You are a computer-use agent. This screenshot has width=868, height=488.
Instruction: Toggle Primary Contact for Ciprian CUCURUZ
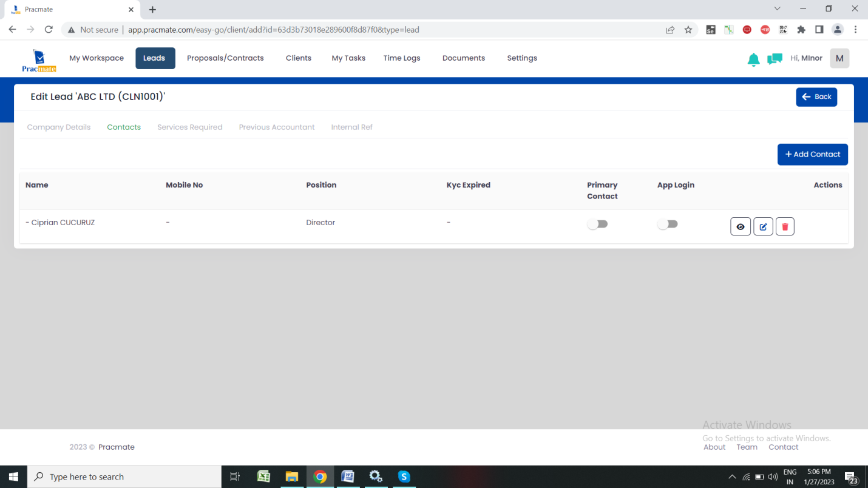(598, 224)
